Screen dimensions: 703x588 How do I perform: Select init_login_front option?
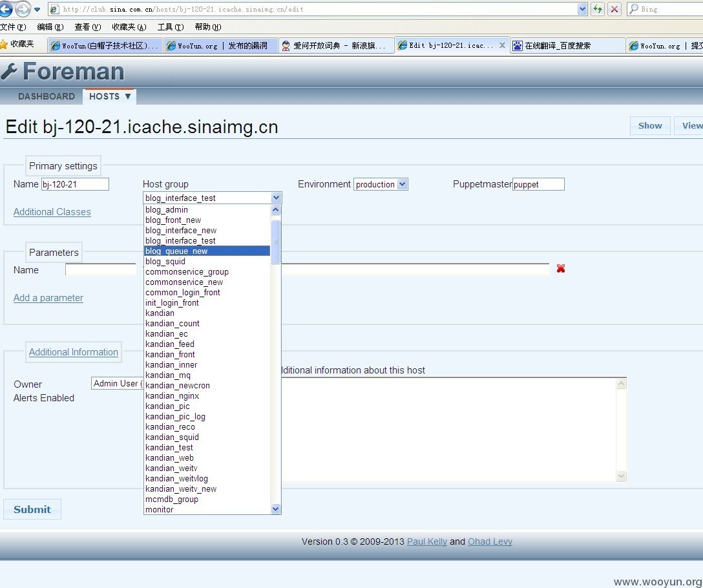(207, 302)
